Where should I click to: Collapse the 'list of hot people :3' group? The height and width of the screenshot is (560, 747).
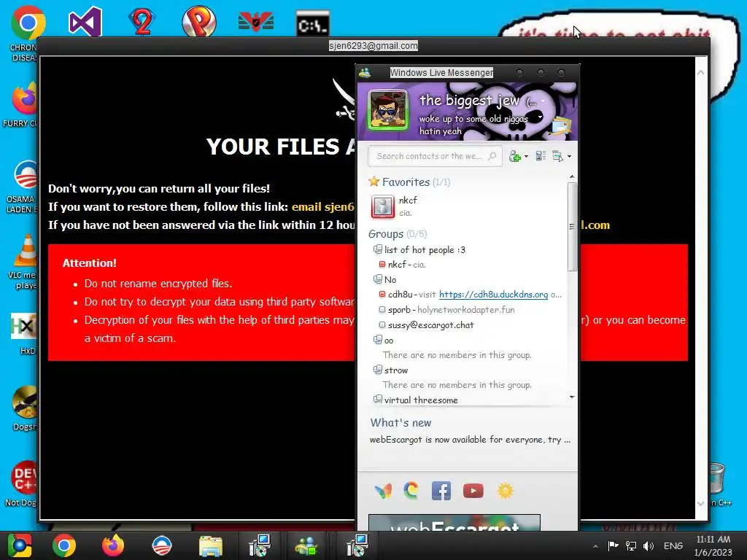pos(419,249)
